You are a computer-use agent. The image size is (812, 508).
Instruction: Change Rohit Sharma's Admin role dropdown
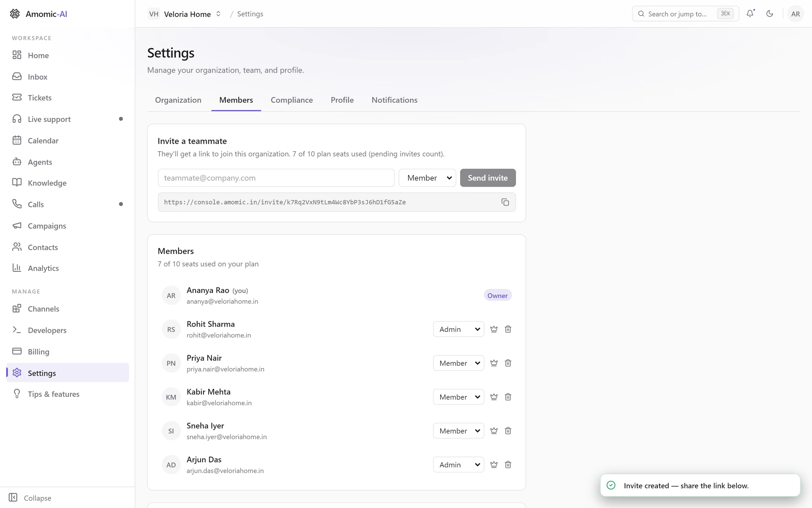(458, 329)
